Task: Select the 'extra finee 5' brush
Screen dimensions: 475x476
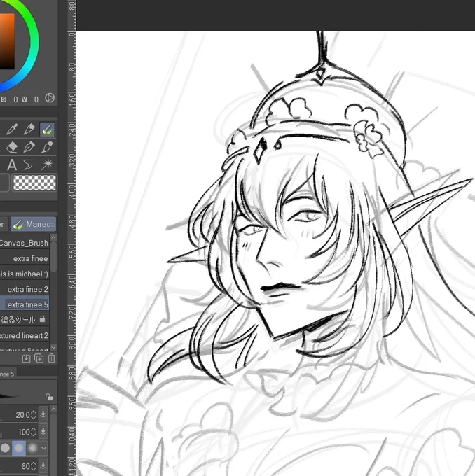Action: [25, 304]
